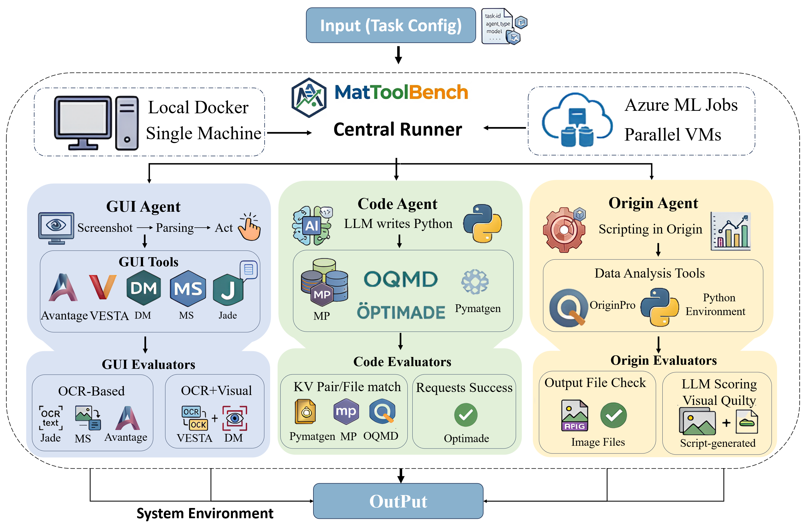Viewport: 806px width, 532px height.
Task: Click the OCR text bracket icon above Jade
Action: point(50,418)
